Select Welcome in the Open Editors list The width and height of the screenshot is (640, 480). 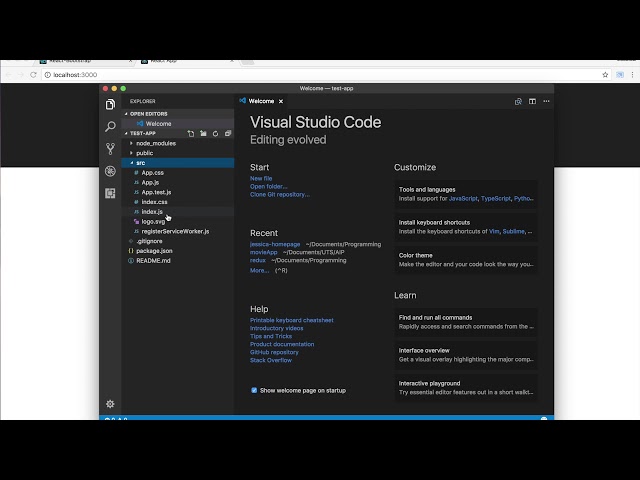[178, 124]
